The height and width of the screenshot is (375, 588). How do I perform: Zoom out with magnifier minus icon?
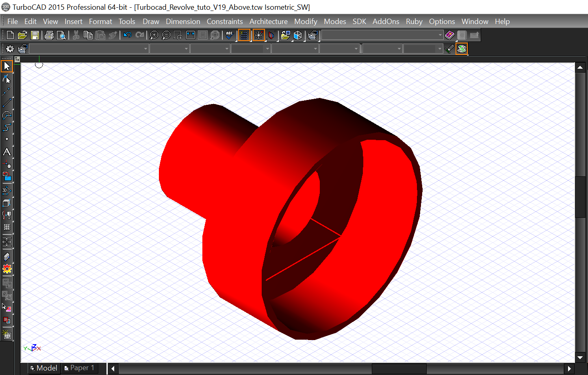click(166, 35)
